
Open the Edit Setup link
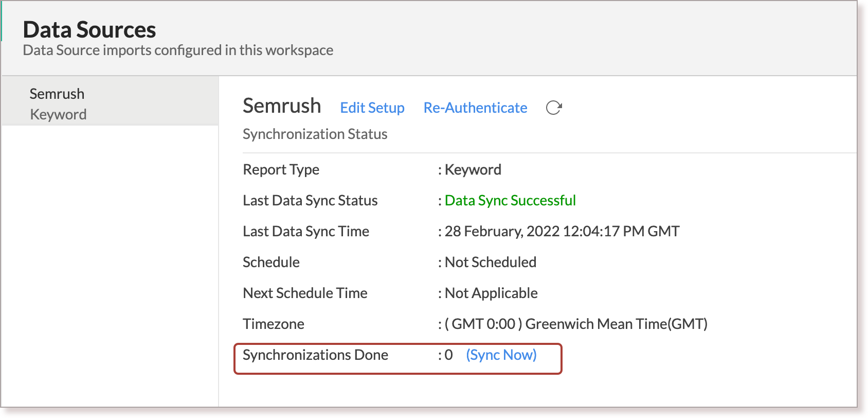[372, 108]
